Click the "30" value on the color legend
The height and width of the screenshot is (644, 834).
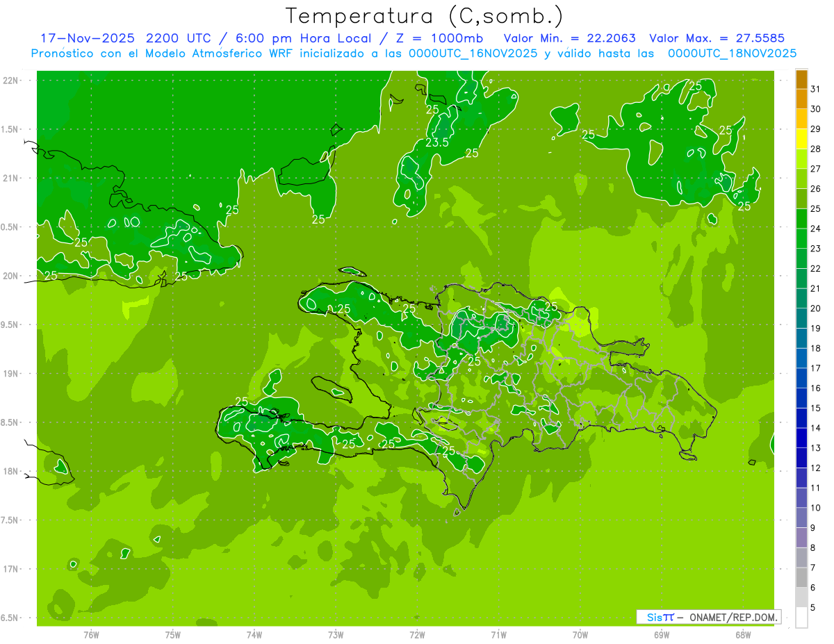pos(815,109)
